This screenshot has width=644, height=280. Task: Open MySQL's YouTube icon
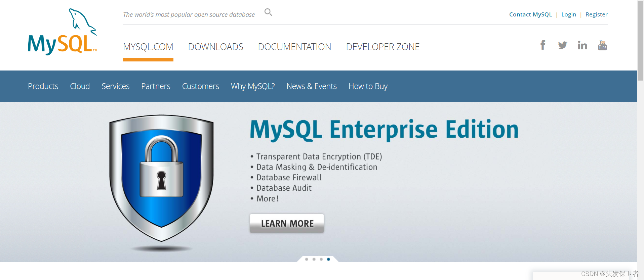602,45
